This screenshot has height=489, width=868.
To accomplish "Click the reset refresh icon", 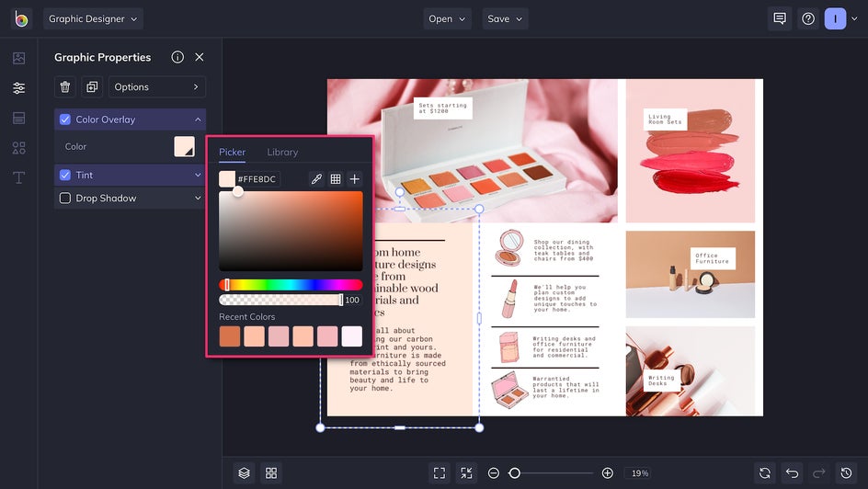I will [x=764, y=473].
